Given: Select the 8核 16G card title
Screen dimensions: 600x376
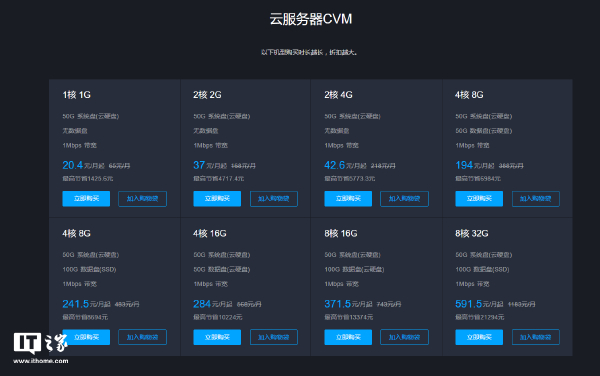Looking at the screenshot, I should coord(341,233).
